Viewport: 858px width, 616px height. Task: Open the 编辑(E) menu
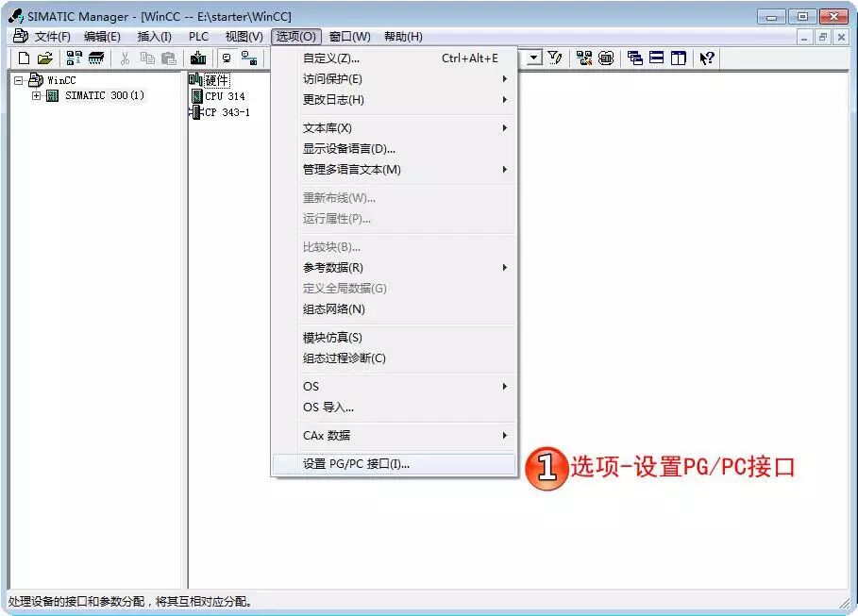(102, 37)
